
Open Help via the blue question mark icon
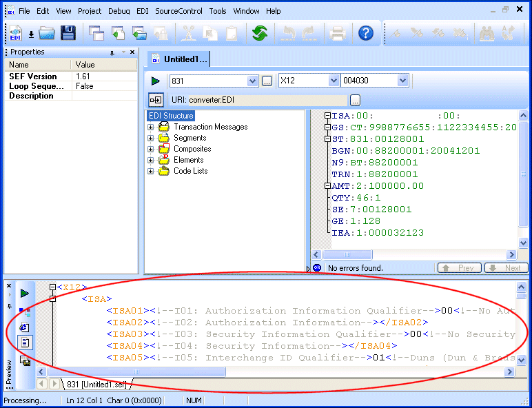366,32
